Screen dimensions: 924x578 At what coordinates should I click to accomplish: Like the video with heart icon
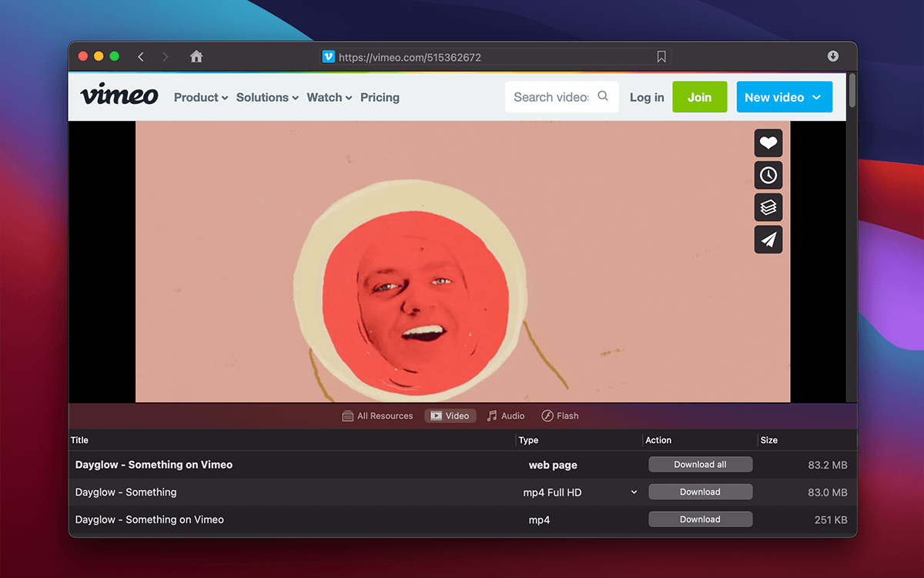click(x=768, y=143)
